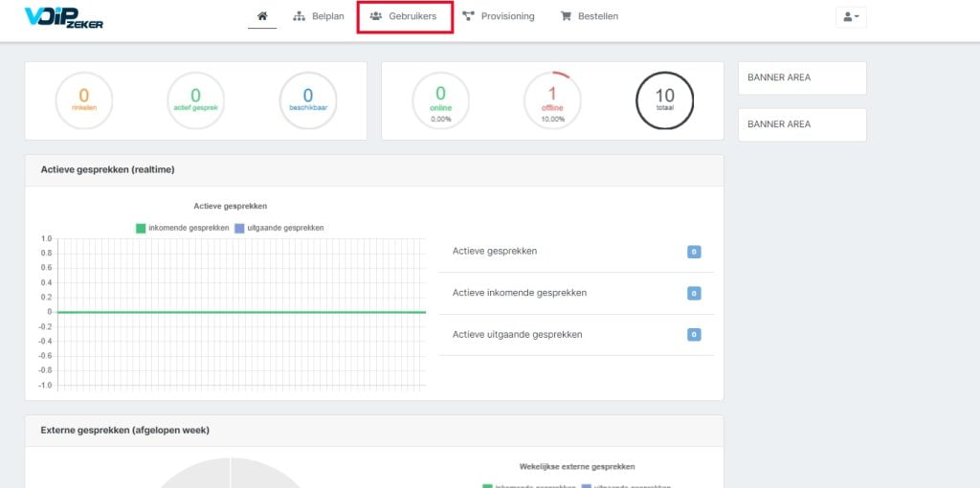Screen dimensions: 980x488
Task: Select the 'Actieve gesprekken' list row text
Action: click(x=495, y=252)
